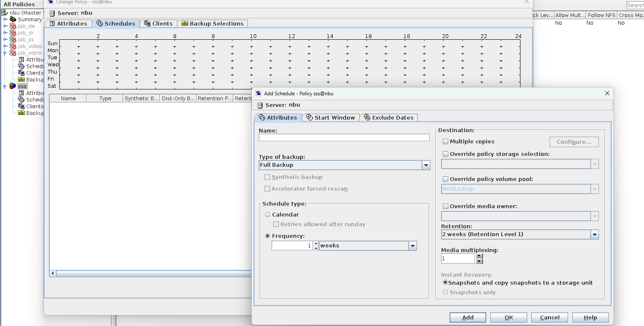Viewport: 644px width, 326px height.
Task: Click the sss policy icon
Action: (x=13, y=86)
